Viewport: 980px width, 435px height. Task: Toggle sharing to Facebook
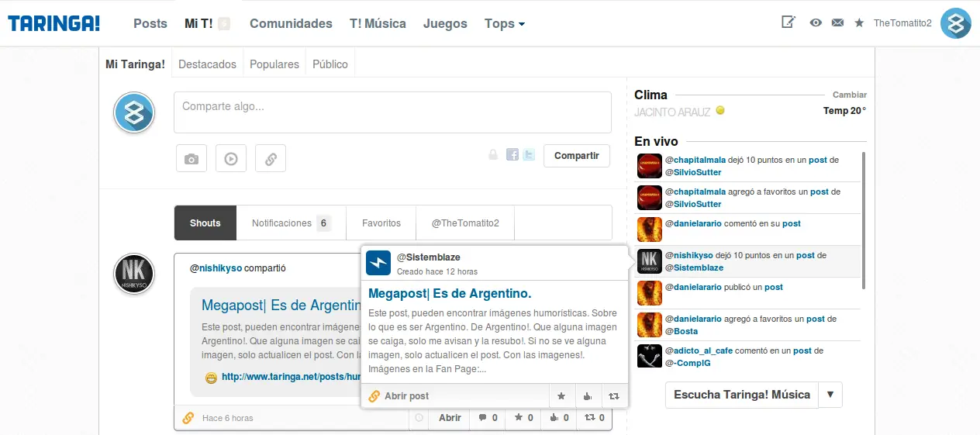coord(512,155)
